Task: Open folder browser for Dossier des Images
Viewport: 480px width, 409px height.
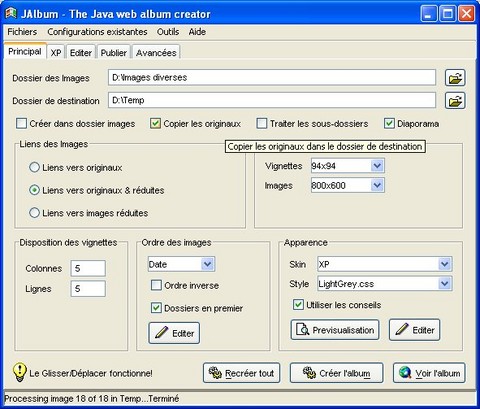Action: click(455, 78)
